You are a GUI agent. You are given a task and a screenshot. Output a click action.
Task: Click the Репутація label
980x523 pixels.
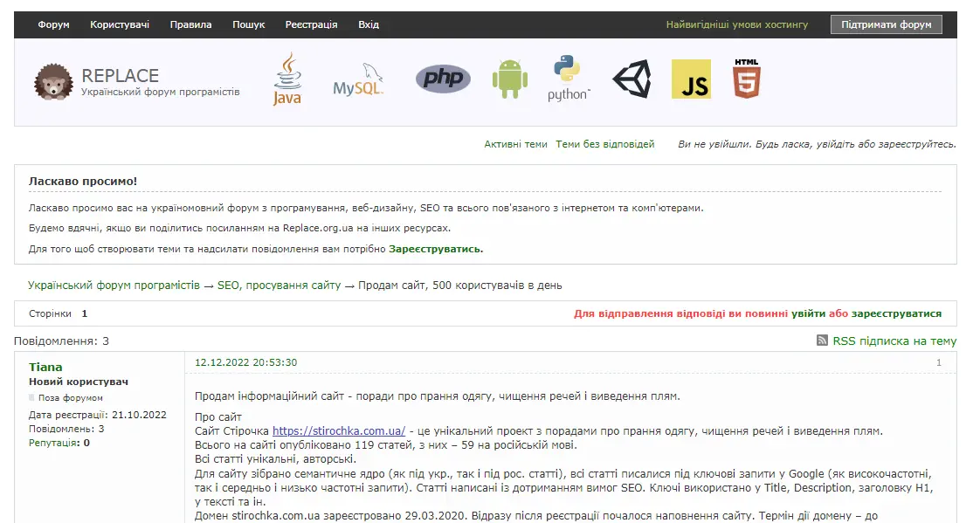tap(52, 443)
